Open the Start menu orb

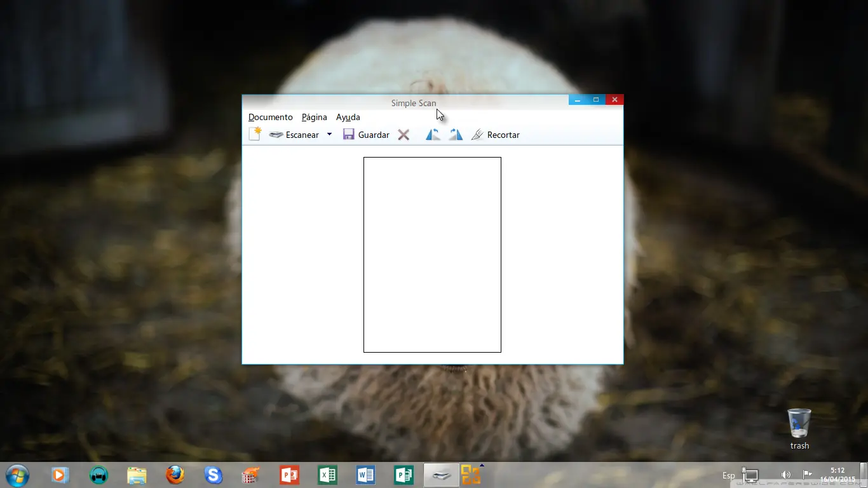(x=17, y=475)
